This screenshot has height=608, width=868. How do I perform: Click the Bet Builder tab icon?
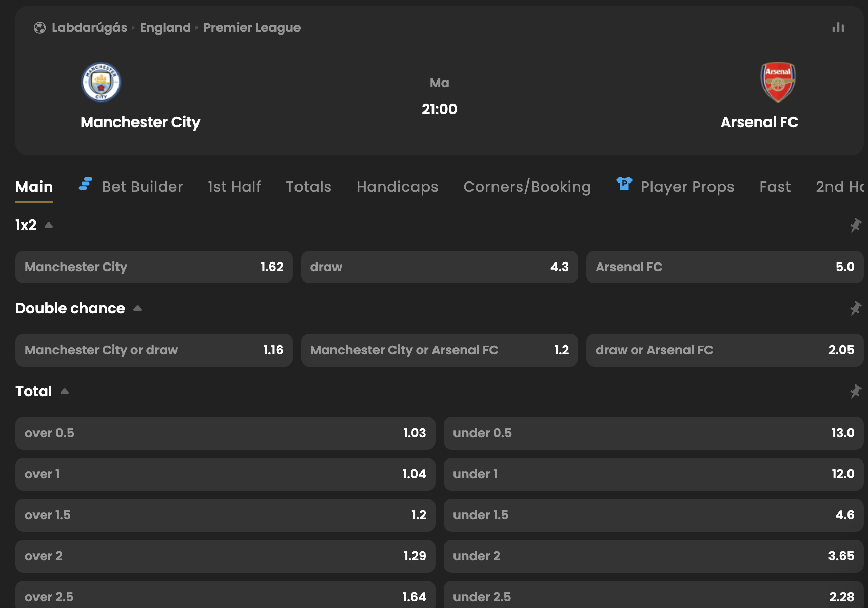tap(85, 184)
